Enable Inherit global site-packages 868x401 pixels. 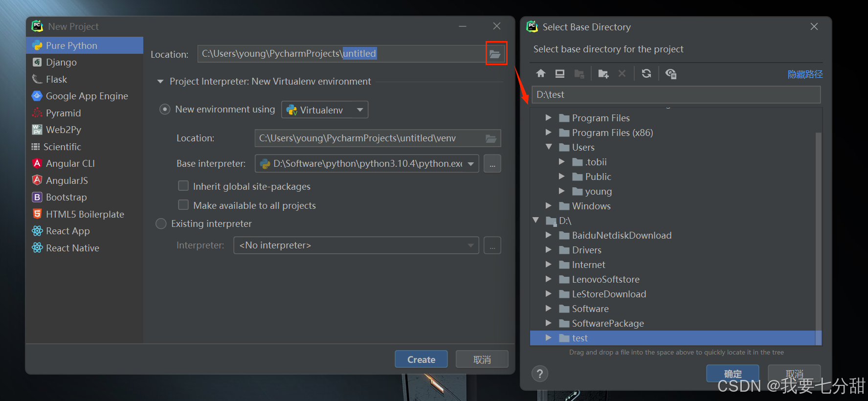coord(183,186)
